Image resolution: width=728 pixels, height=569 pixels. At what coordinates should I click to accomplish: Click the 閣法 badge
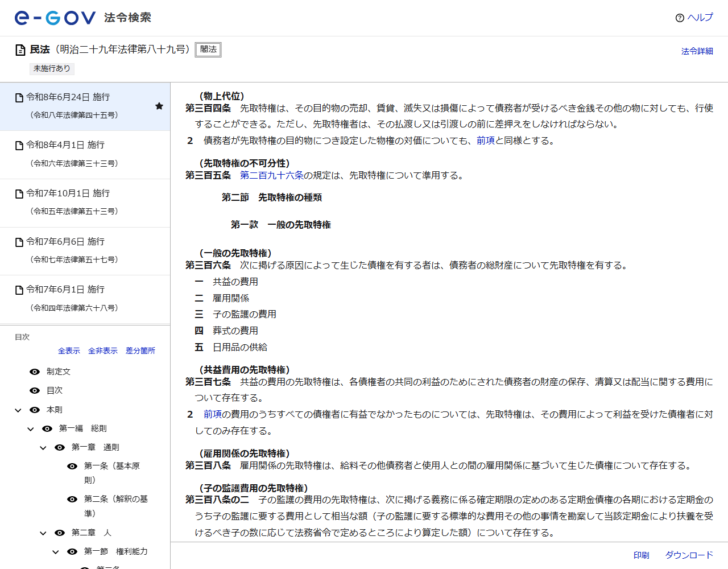coord(208,50)
